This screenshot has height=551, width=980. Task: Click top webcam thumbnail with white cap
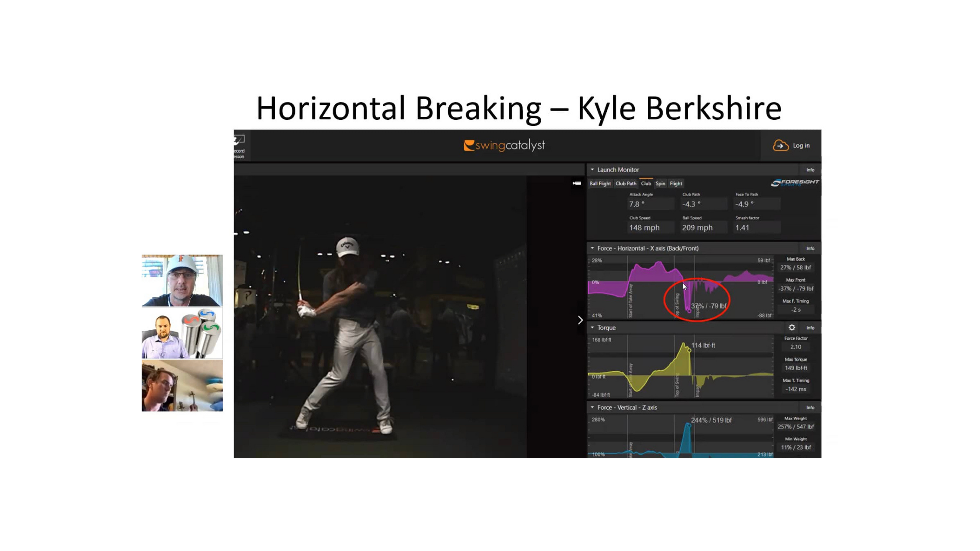182,281
